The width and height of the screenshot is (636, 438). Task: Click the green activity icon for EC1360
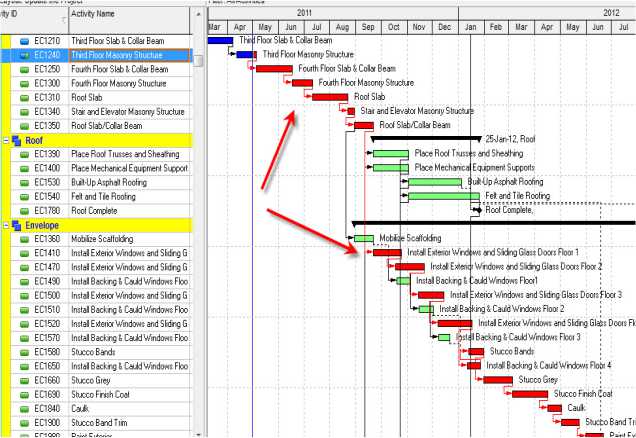[x=25, y=240]
